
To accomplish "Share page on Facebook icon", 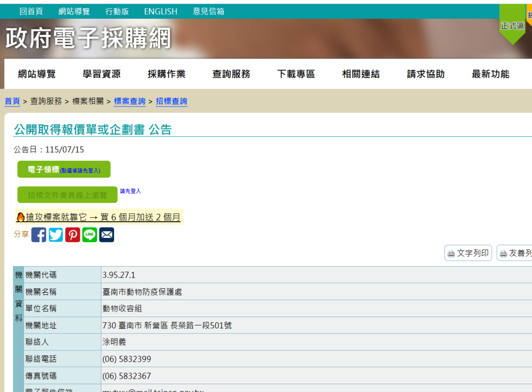I will coord(39,235).
